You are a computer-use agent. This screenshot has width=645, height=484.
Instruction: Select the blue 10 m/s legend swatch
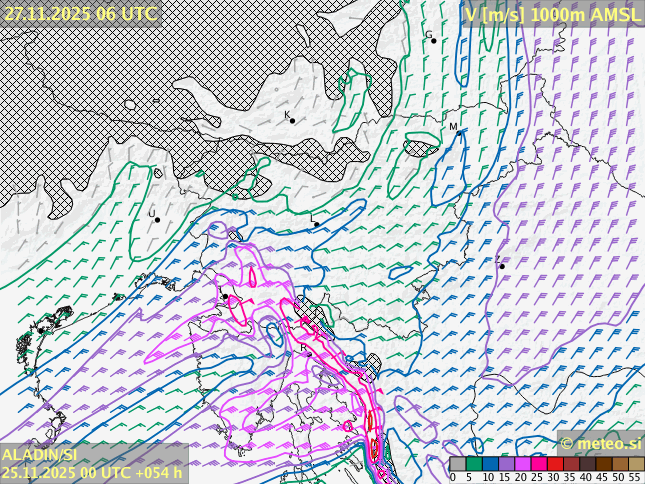(490, 464)
